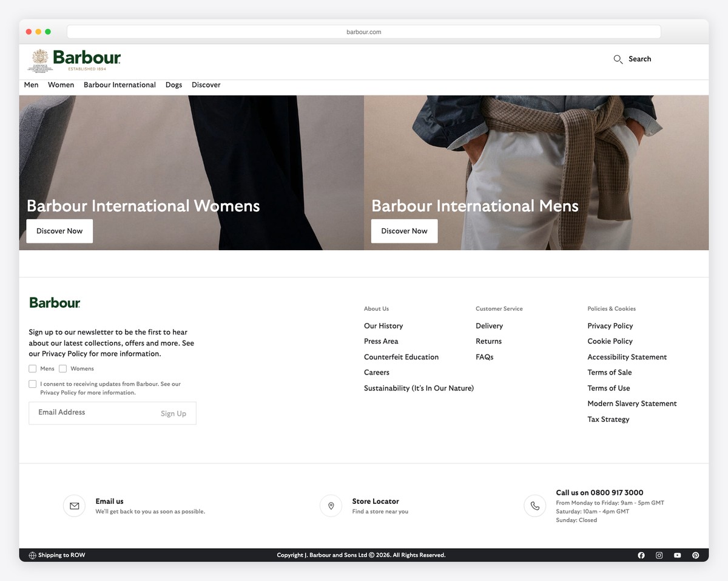
Task: Open the Privacy Policy page
Action: pos(610,325)
